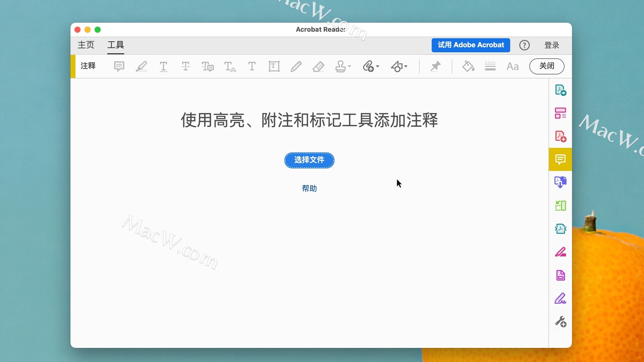
Task: Open the help question mark icon
Action: click(x=524, y=45)
